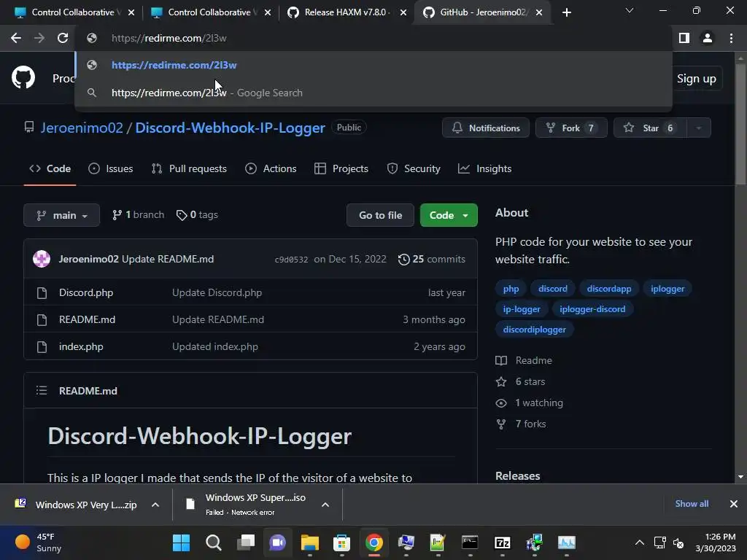
Task: Click the 0 tags link
Action: (197, 215)
